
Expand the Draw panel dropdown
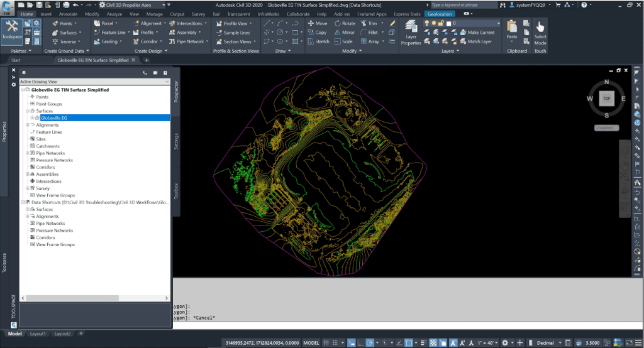coord(283,51)
